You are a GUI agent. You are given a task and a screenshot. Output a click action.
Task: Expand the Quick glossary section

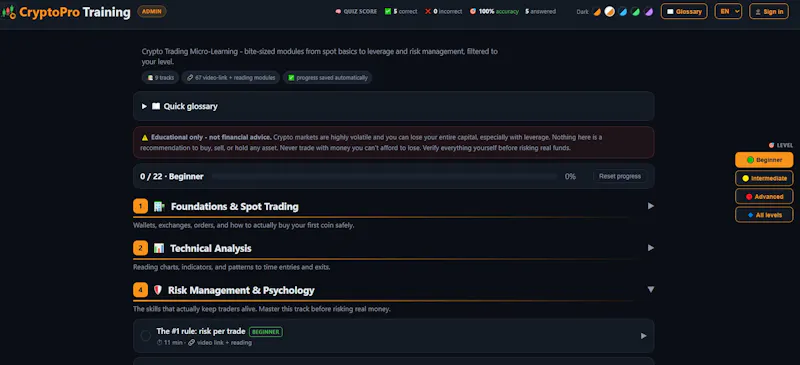pyautogui.click(x=393, y=106)
